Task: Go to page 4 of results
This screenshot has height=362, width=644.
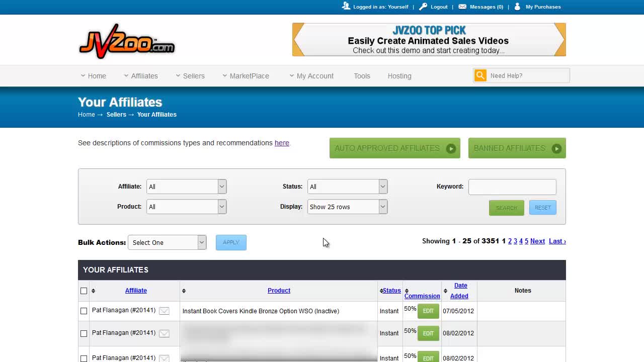Action: pos(521,241)
